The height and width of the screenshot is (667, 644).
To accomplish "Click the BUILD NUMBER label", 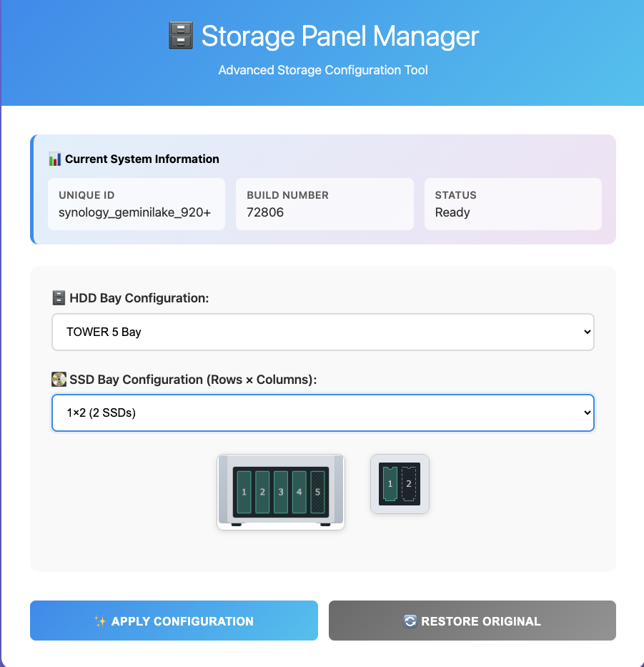I will pyautogui.click(x=287, y=195).
